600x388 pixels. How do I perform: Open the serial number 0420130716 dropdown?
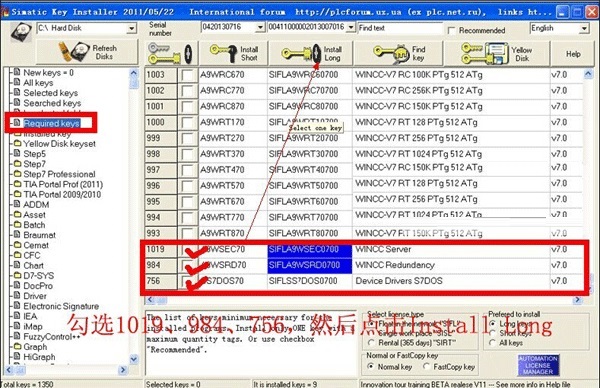260,27
